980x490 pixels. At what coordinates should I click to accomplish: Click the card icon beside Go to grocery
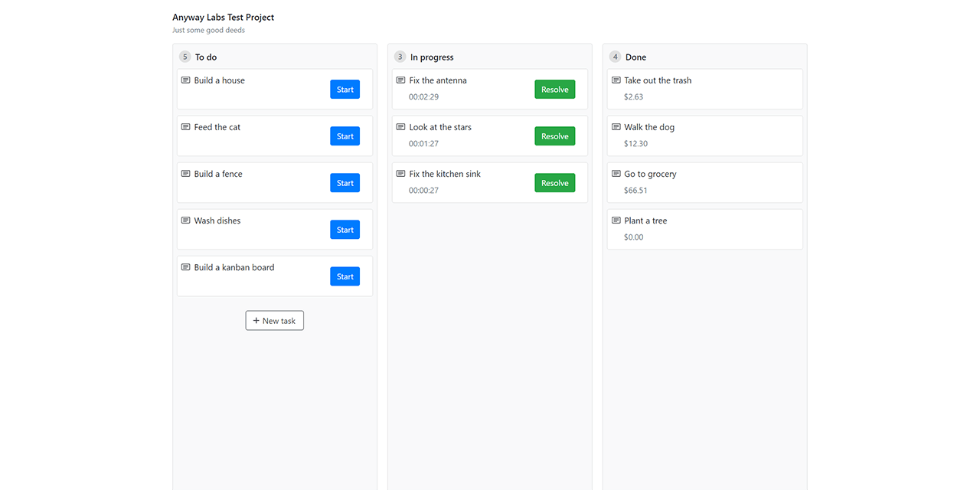(x=616, y=174)
